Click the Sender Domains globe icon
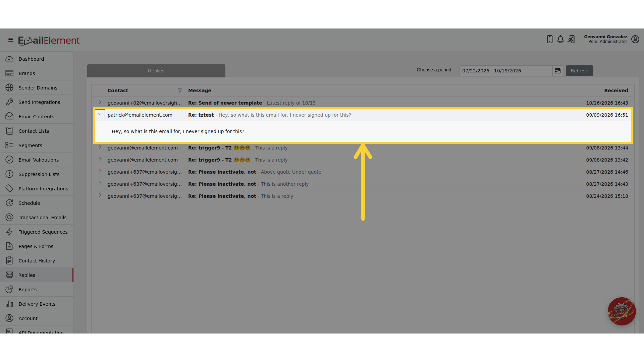The image size is (644, 362). point(9,88)
